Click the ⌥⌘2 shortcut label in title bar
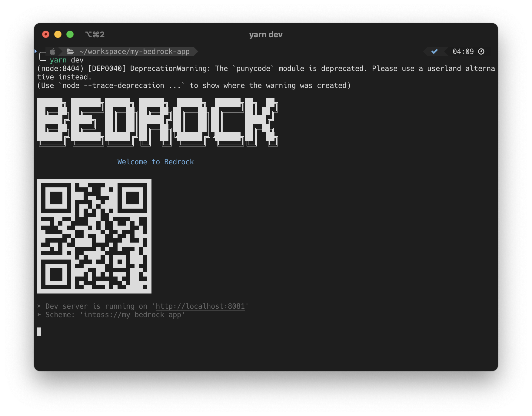Image resolution: width=532 pixels, height=416 pixels. coord(95,35)
